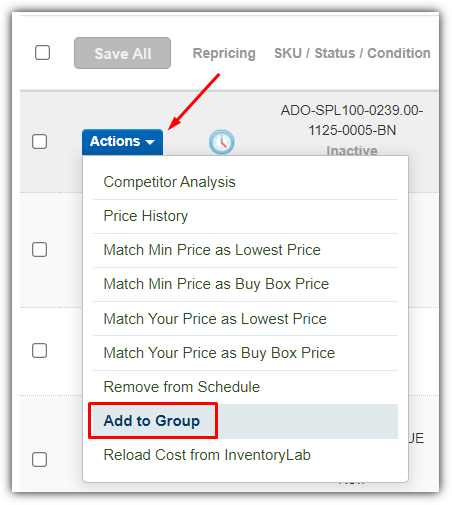Click the Repricing column header
The width and height of the screenshot is (452, 505).
pyautogui.click(x=224, y=53)
